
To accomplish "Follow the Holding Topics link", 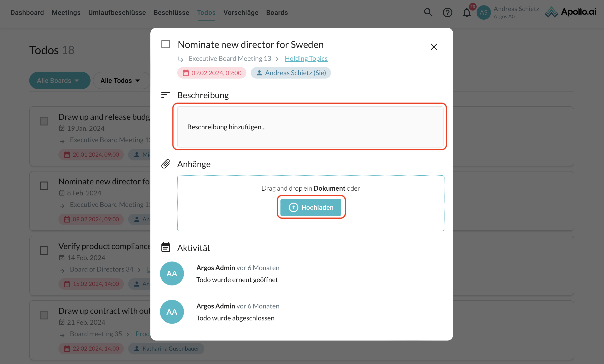I will 306,58.
